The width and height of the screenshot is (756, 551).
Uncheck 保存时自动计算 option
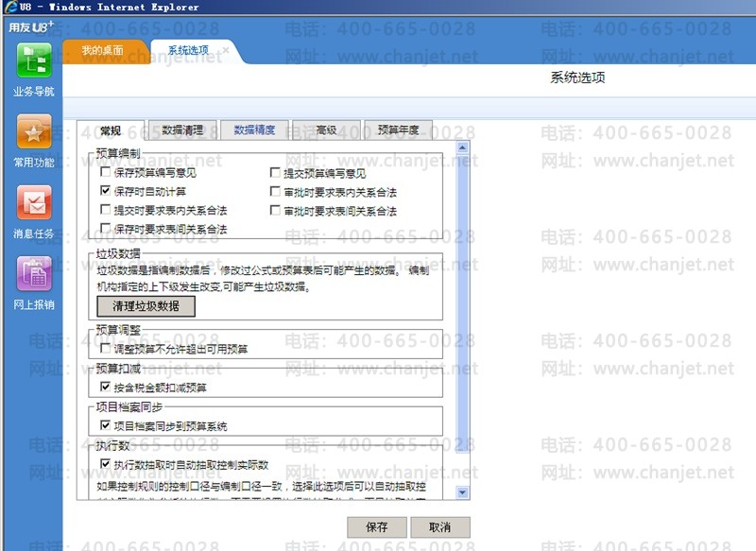(106, 192)
